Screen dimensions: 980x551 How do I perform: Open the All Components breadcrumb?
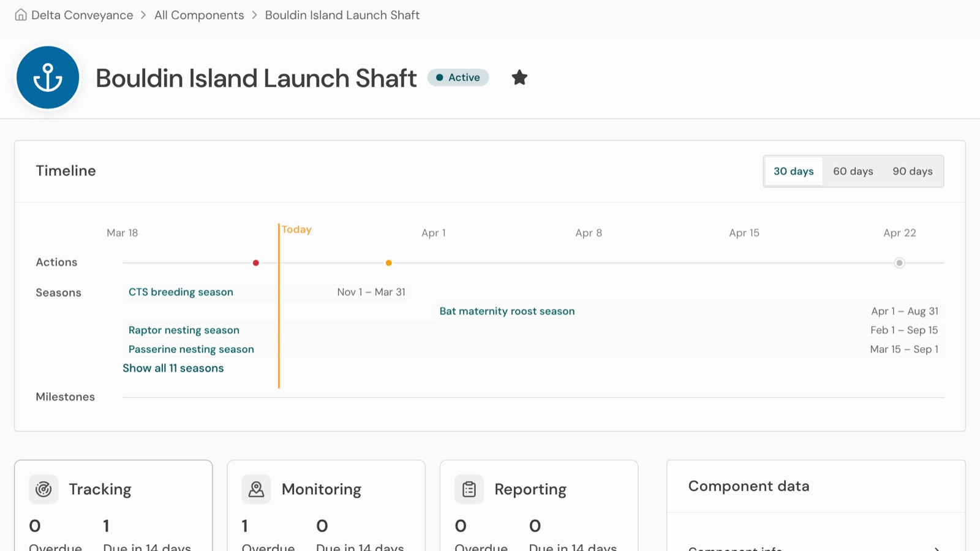[x=199, y=15]
